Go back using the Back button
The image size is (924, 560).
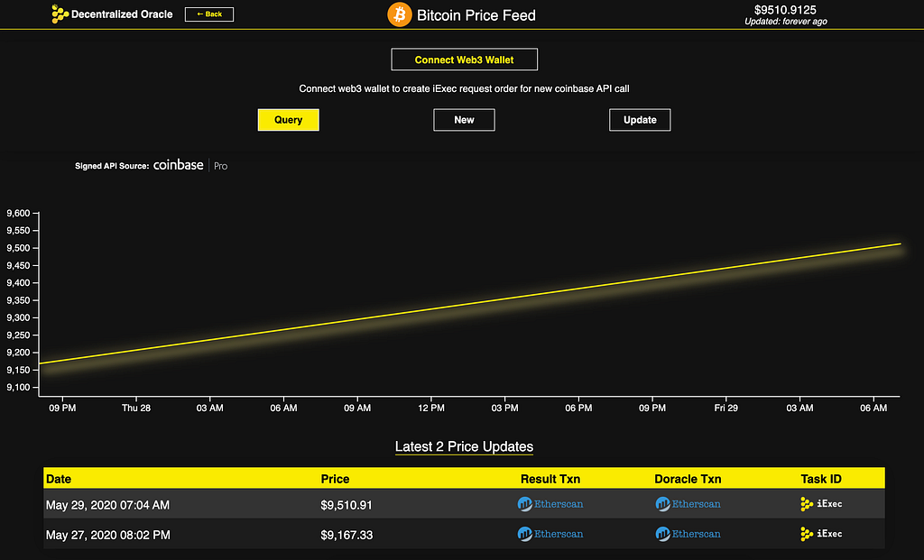click(209, 14)
